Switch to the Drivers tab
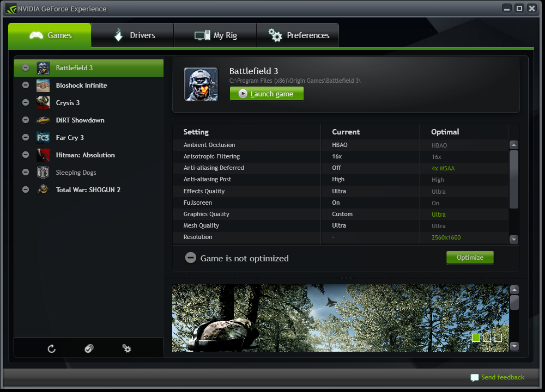545x392 pixels. coord(132,35)
